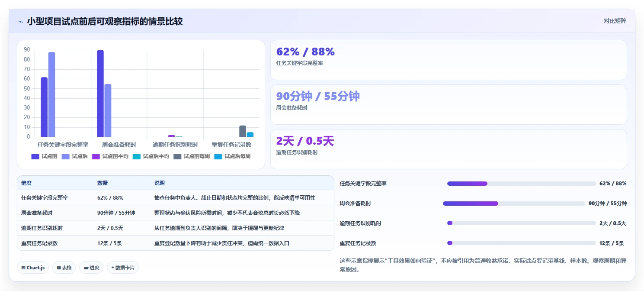Image resolution: width=644 pixels, height=291 pixels.
Task: Toggle the 试点后 legend swatch
Action: tap(66, 157)
